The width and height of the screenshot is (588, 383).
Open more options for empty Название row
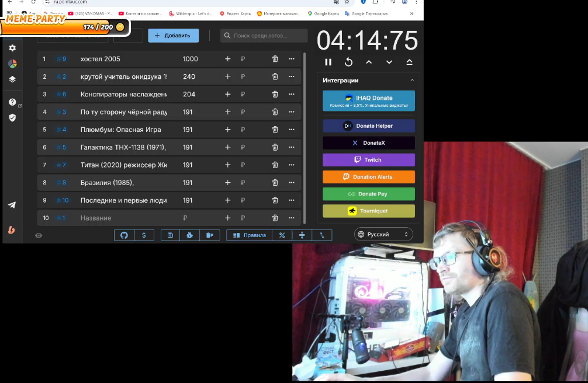click(292, 218)
